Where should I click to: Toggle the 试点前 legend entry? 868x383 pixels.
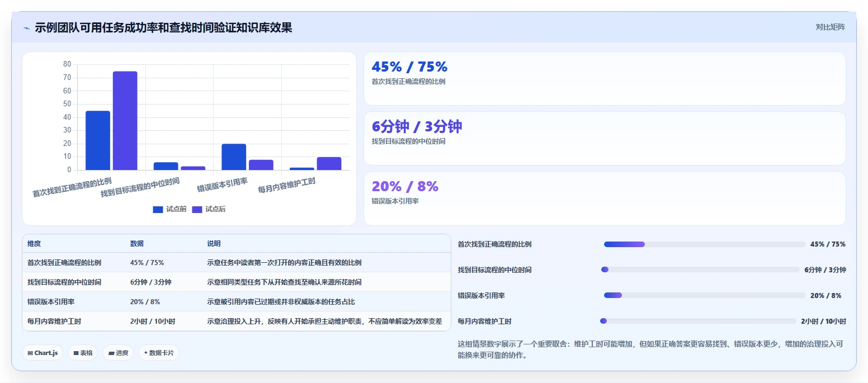click(169, 209)
